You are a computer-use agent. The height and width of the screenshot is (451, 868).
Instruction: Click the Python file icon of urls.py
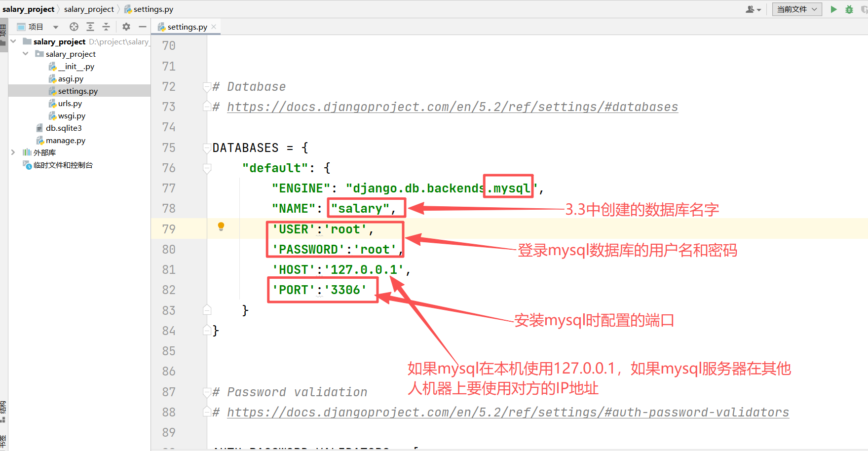coord(52,103)
